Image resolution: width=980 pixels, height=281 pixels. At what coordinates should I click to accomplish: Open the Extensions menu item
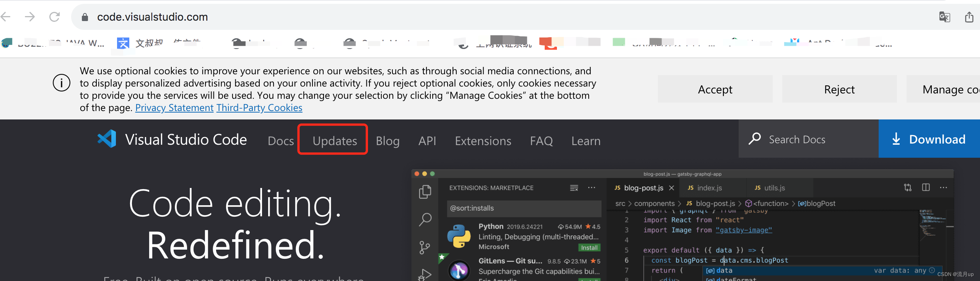pyautogui.click(x=483, y=141)
